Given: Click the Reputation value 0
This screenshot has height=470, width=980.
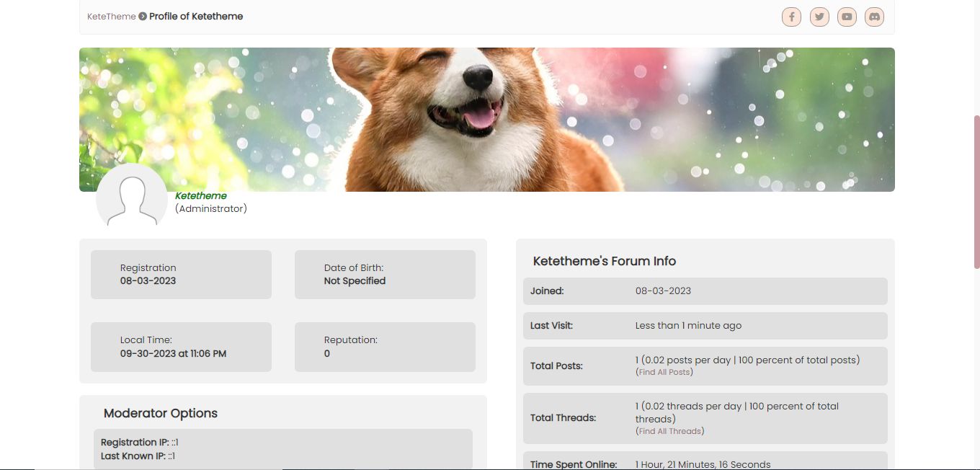Looking at the screenshot, I should [x=327, y=354].
